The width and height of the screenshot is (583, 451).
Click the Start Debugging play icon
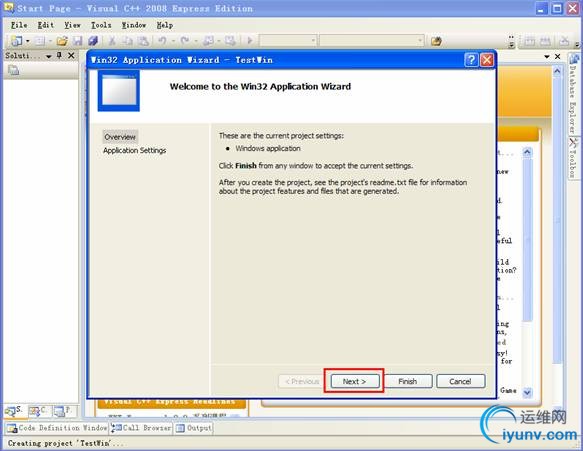coord(250,41)
